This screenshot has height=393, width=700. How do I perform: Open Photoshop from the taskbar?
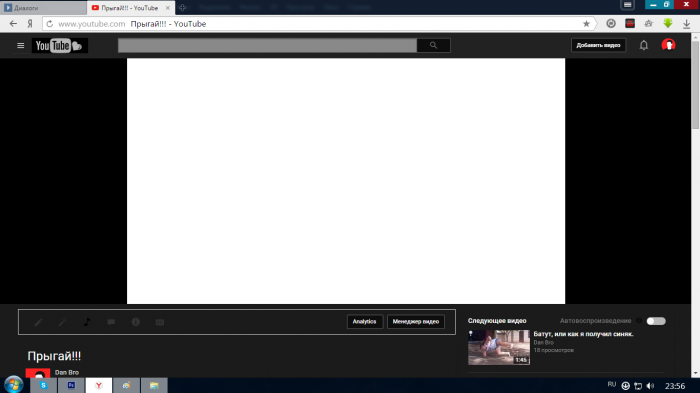[71, 385]
